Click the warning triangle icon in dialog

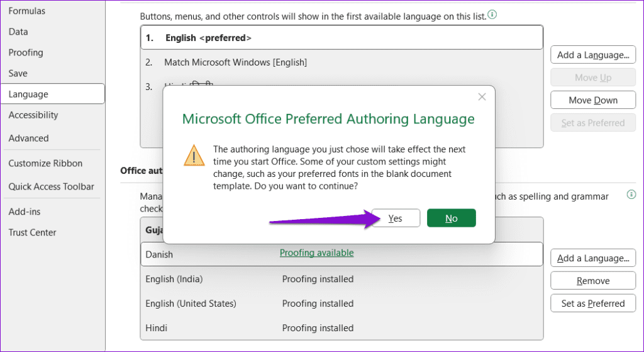(194, 156)
